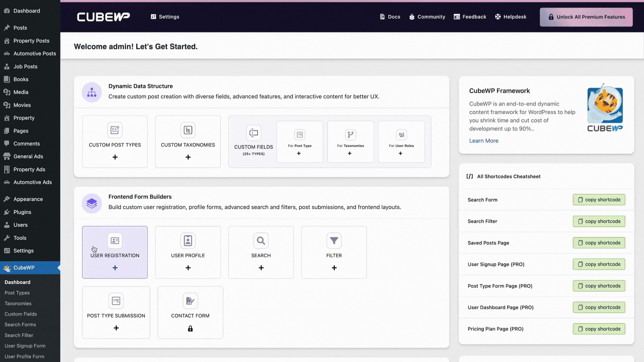The width and height of the screenshot is (644, 362).
Task: Open Dashboard in WordPress sidebar top
Action: pyautogui.click(x=30, y=11)
